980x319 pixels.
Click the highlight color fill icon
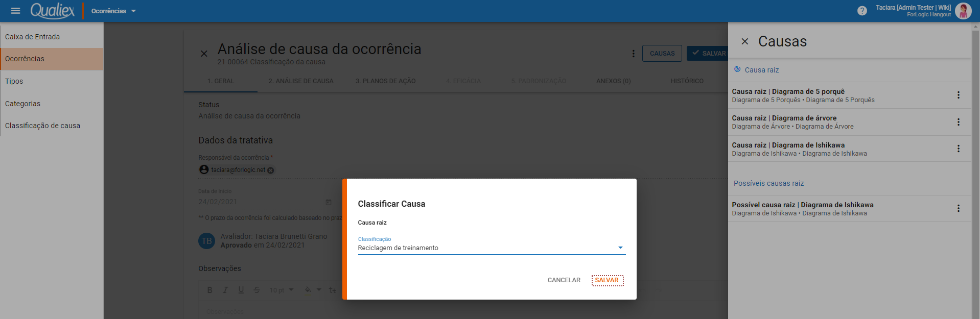click(308, 290)
